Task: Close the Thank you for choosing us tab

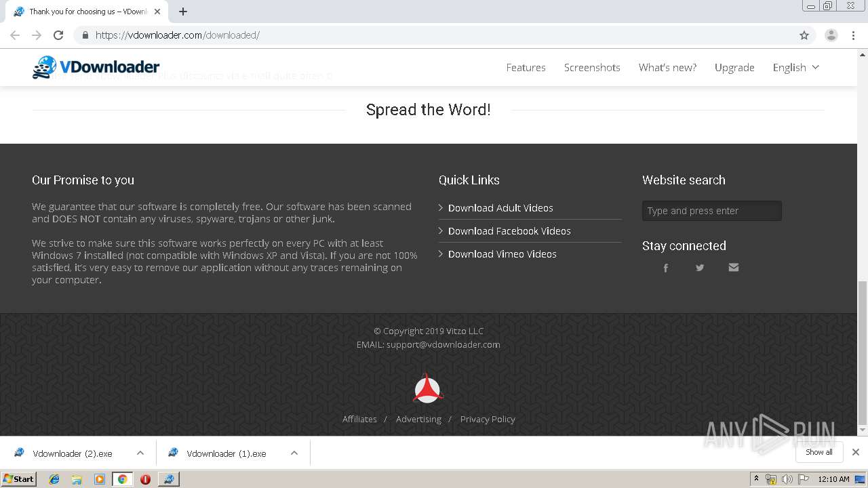Action: coord(157,12)
